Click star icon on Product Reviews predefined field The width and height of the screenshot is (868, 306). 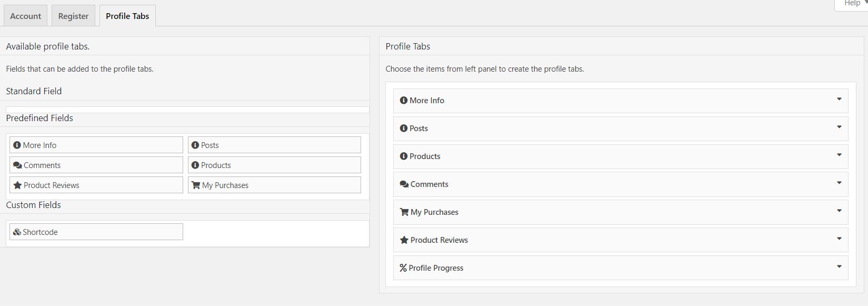click(17, 185)
